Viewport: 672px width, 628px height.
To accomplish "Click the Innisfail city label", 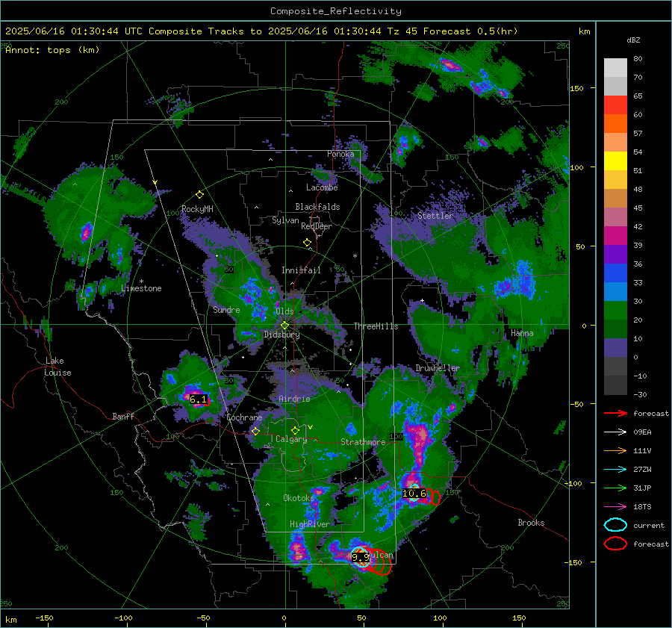I will point(301,270).
